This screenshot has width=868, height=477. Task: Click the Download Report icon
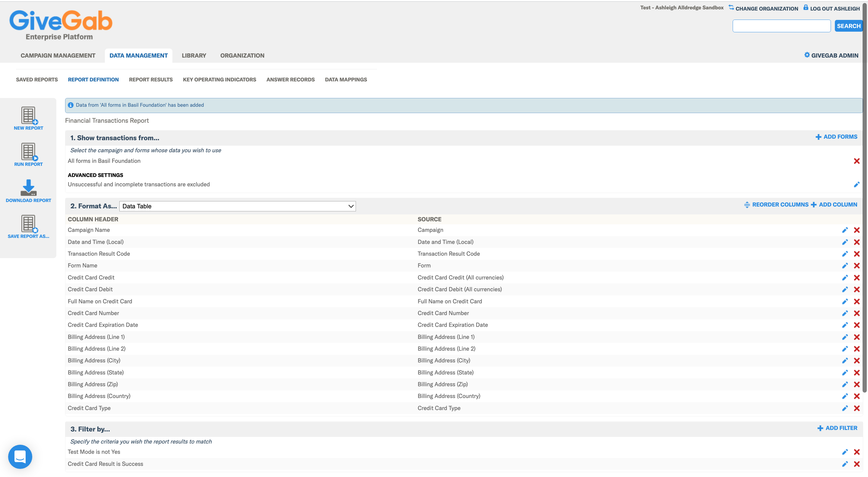tap(29, 188)
